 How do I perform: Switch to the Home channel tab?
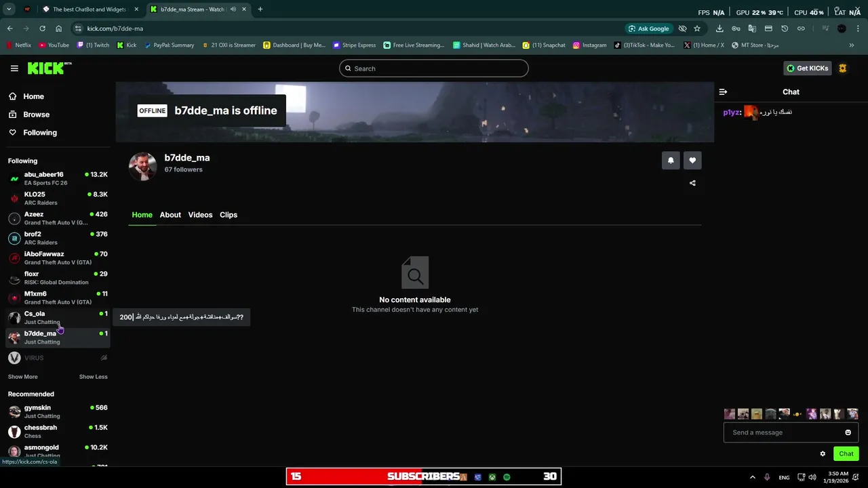point(142,215)
